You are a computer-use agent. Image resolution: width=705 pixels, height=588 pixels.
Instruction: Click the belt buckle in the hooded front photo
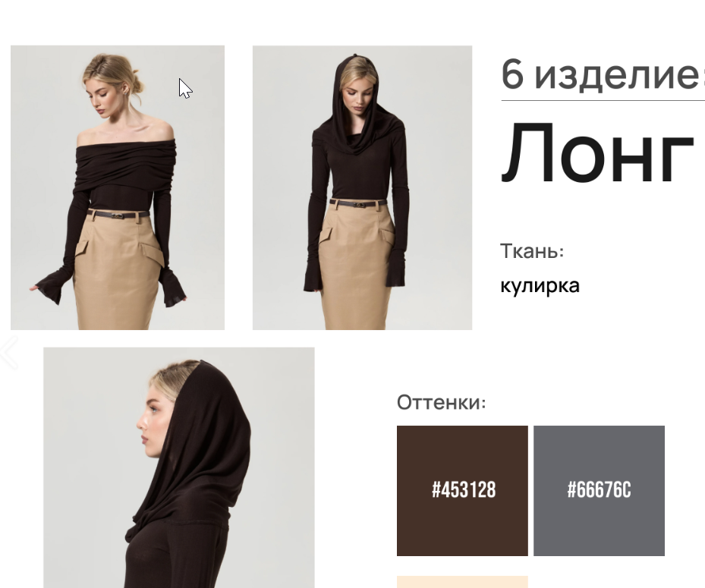pos(359,205)
